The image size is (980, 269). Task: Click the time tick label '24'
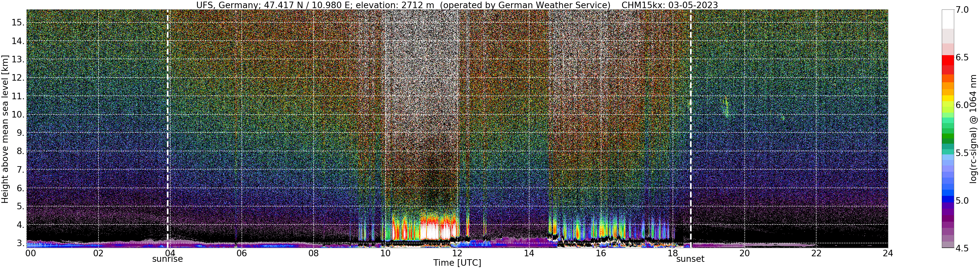coord(888,253)
